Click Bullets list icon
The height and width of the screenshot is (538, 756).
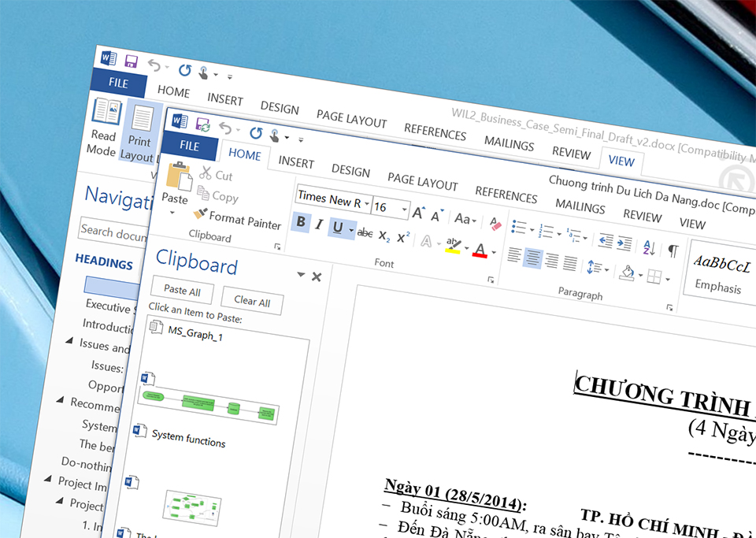(519, 227)
